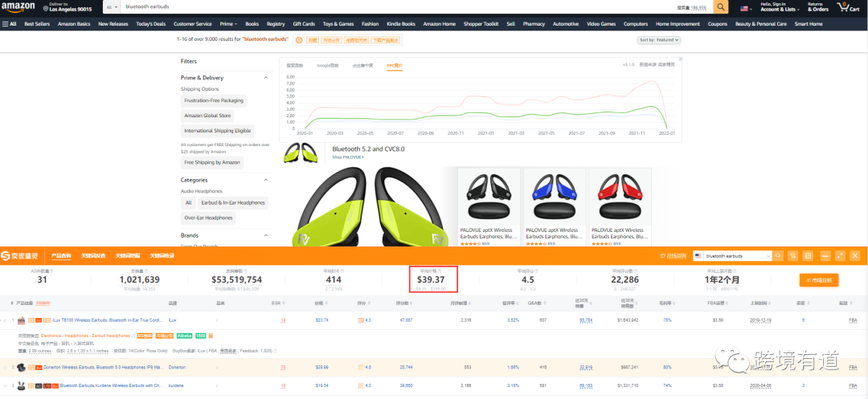Image resolution: width=868 pixels, height=399 pixels.
Task: Select International Shipping Eligible filter
Action: coord(218,131)
